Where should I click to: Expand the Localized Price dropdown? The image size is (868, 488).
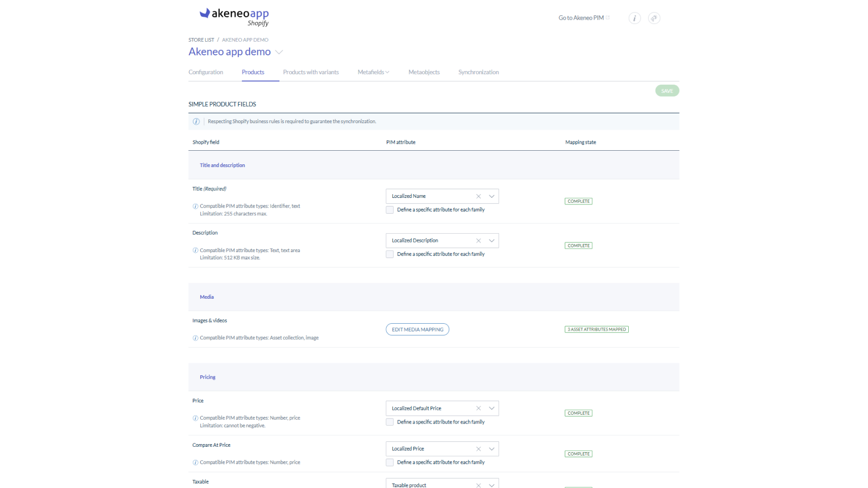pyautogui.click(x=492, y=449)
